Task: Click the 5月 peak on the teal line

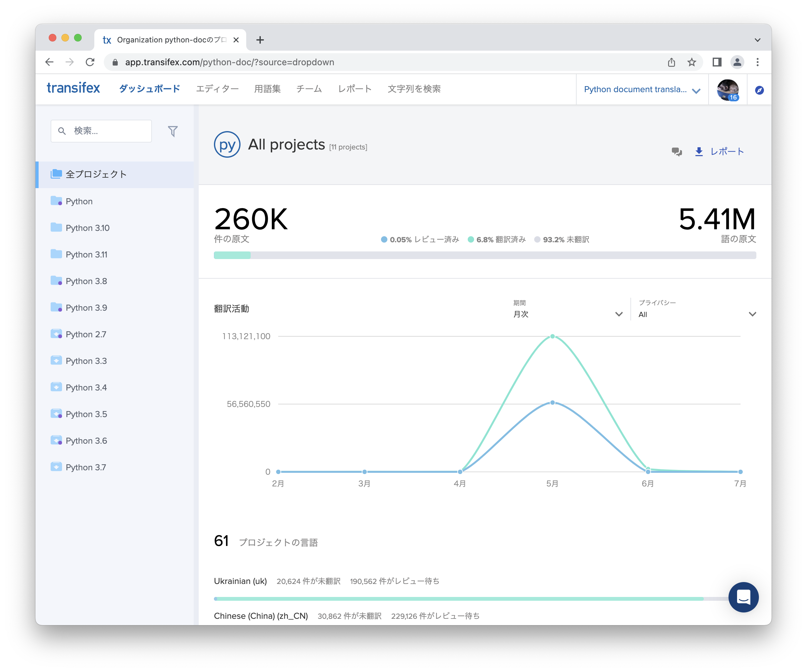Action: click(552, 336)
